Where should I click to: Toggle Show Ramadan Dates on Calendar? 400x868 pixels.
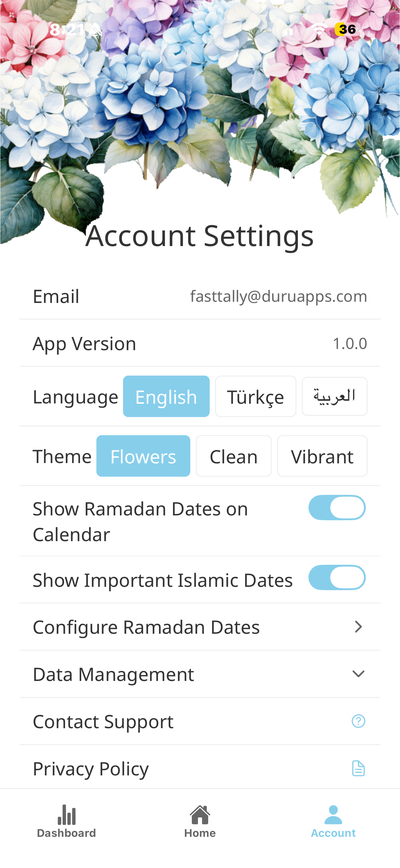[337, 508]
